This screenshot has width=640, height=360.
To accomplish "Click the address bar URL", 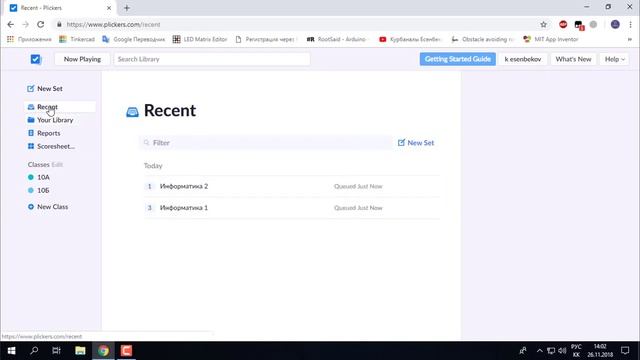I will click(x=113, y=24).
